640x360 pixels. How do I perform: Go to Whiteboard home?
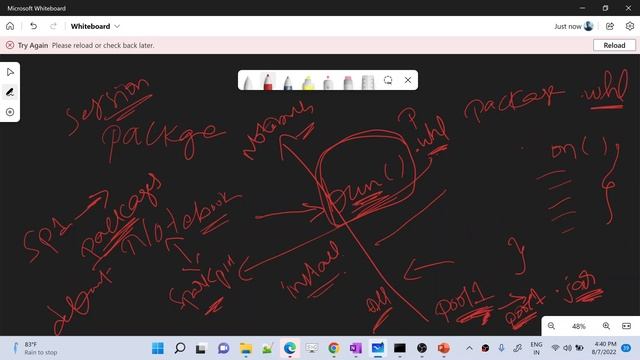coord(10,26)
